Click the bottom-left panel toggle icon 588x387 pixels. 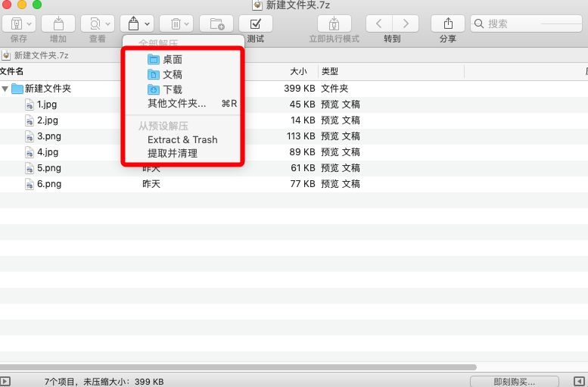tap(5, 382)
